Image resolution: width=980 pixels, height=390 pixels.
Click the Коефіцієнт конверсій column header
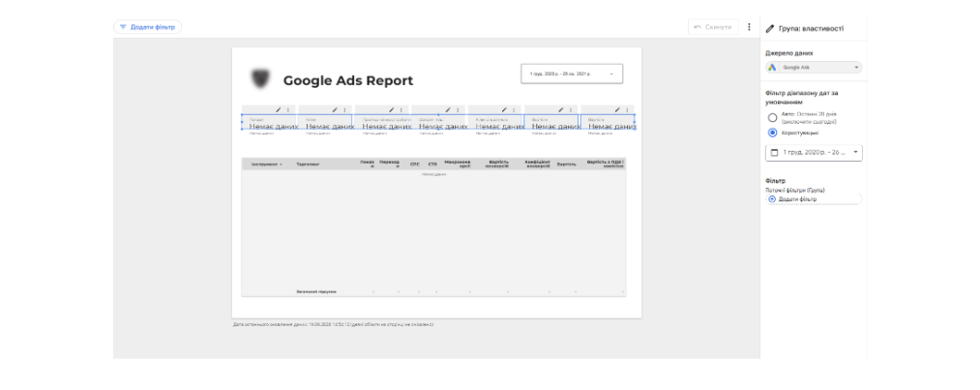point(538,164)
